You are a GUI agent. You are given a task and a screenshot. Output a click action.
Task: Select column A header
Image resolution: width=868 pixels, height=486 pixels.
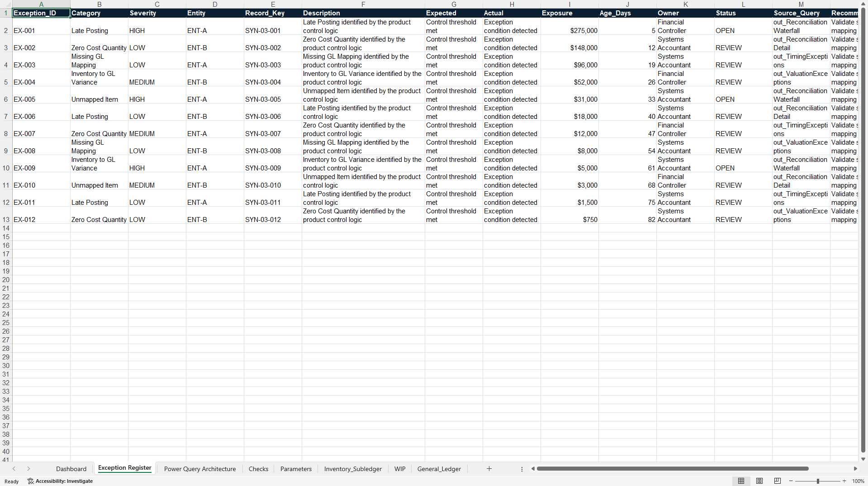click(x=41, y=5)
